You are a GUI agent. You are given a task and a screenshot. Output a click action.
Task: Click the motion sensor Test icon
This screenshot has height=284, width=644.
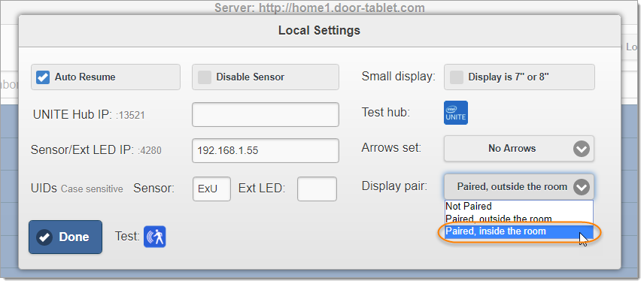click(x=154, y=237)
